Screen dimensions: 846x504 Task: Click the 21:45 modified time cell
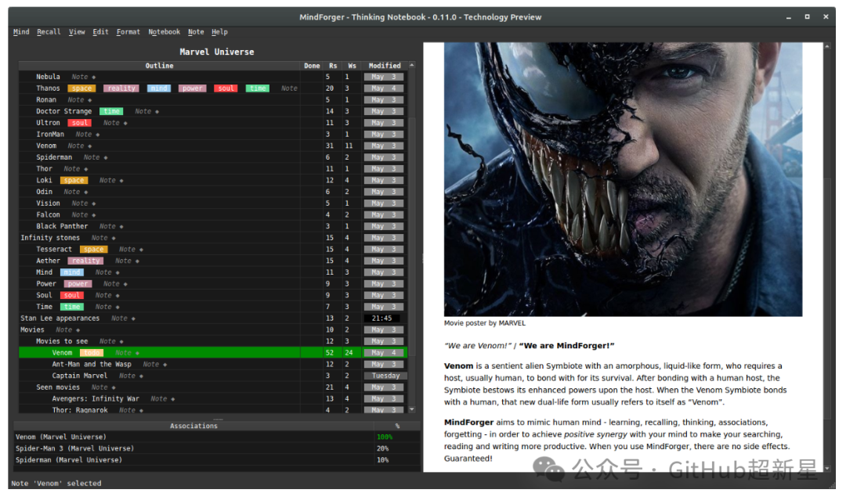coord(382,319)
